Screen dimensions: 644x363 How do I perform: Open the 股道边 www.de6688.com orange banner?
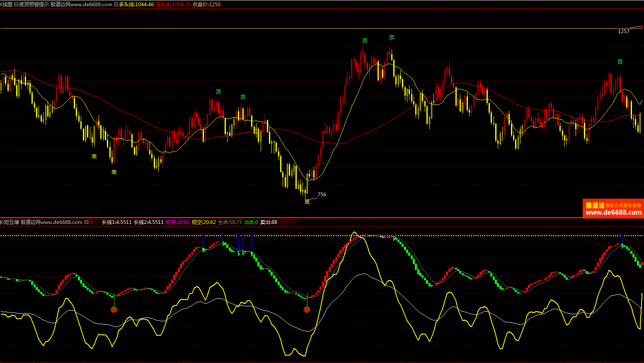coord(613,209)
